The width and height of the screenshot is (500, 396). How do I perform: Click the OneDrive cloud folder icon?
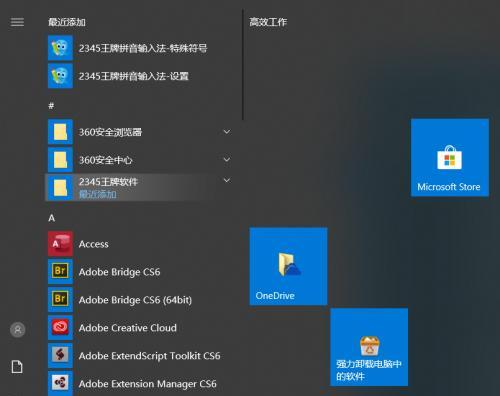(x=289, y=264)
